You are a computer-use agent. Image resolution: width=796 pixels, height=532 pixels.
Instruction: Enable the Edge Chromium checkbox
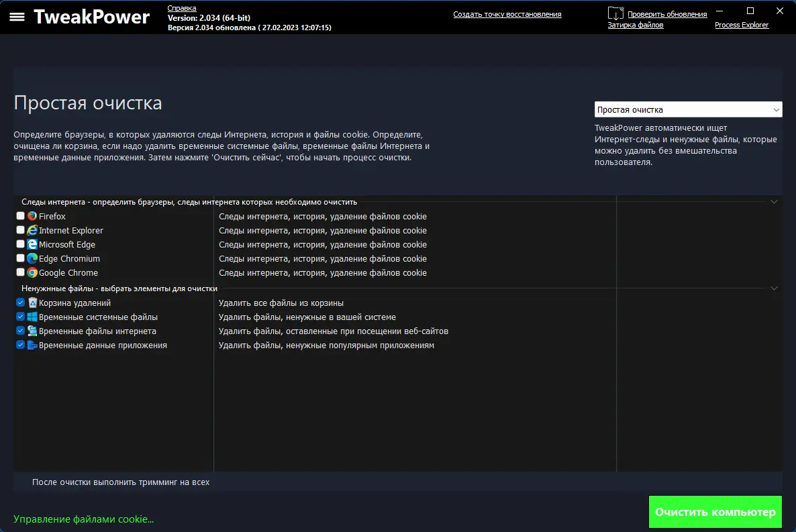(20, 258)
